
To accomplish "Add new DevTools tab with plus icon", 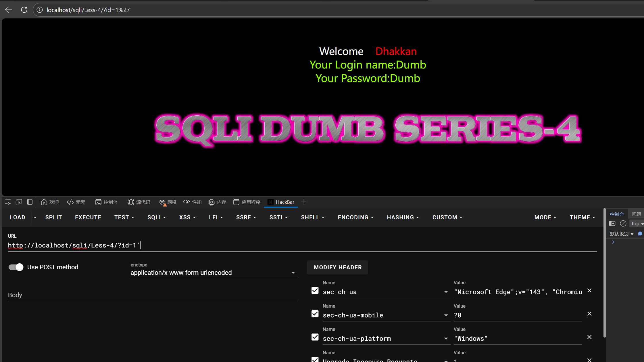I will (304, 202).
